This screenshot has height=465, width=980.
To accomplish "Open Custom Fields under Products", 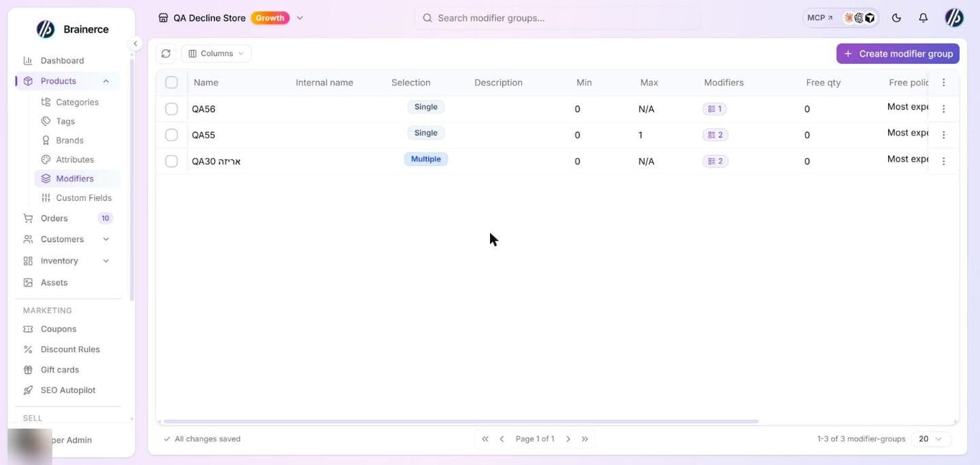I will click(84, 197).
